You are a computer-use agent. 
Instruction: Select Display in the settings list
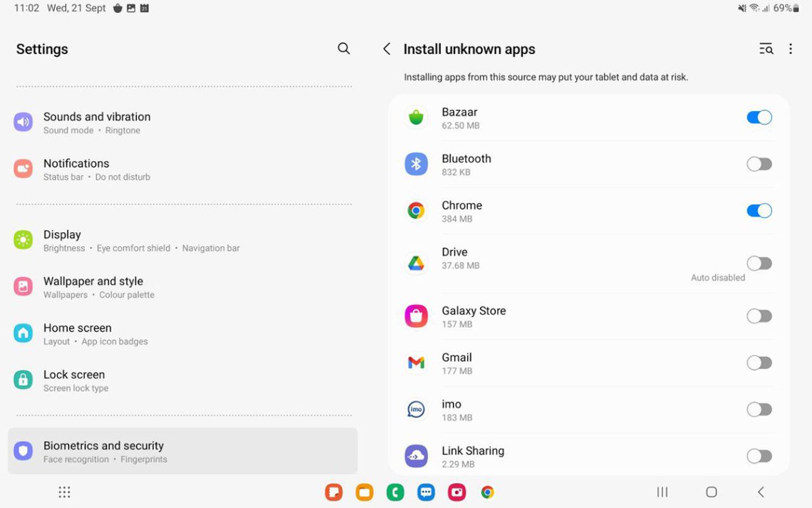point(62,240)
